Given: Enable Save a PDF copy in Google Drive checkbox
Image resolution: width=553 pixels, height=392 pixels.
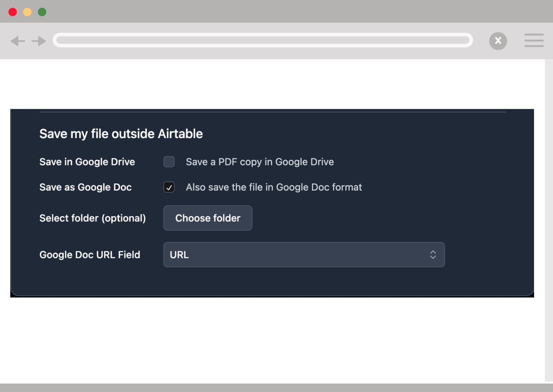Looking at the screenshot, I should tap(169, 162).
